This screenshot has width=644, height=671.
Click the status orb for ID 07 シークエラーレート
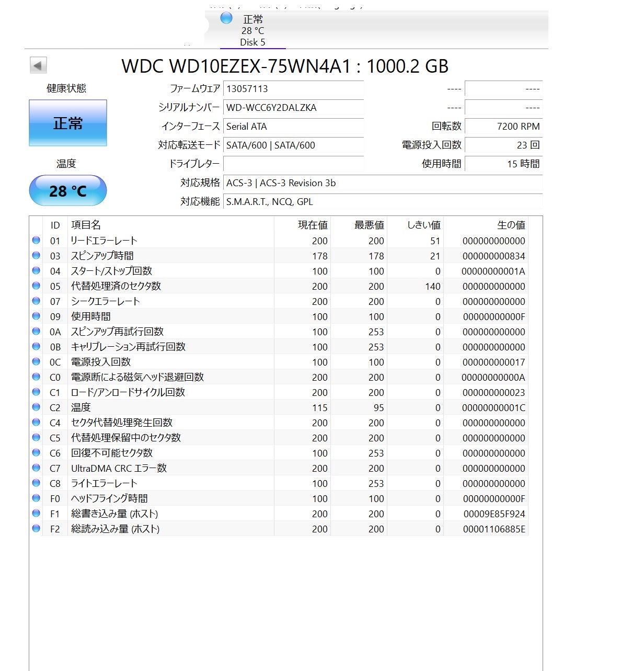tap(36, 301)
